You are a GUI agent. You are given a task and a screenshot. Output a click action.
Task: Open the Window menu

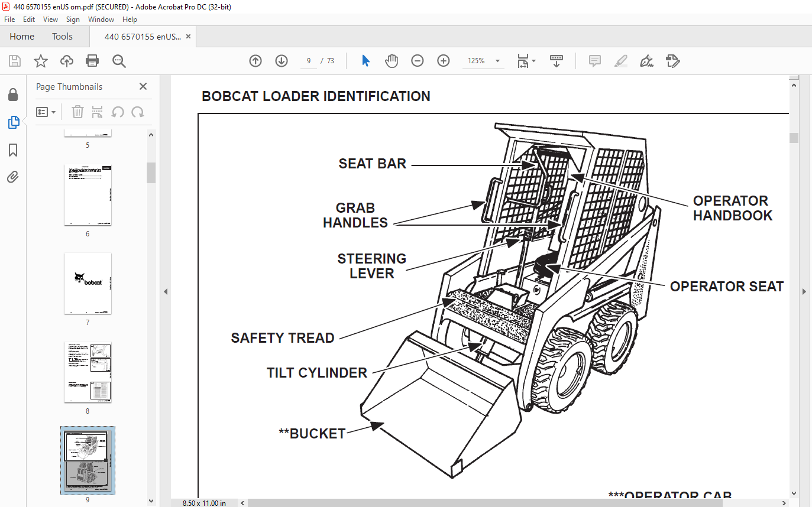tap(101, 19)
